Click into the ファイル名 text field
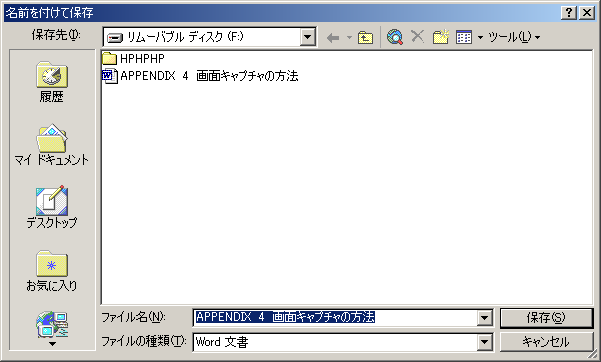This screenshot has height=362, width=601. click(x=335, y=318)
